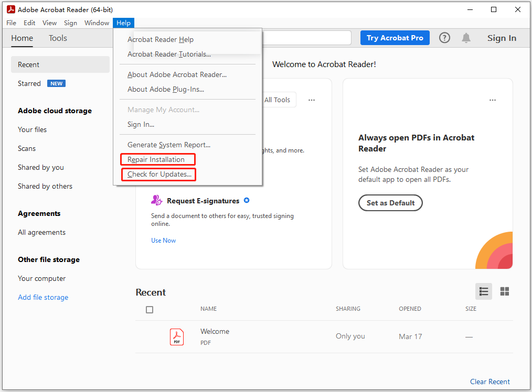The width and height of the screenshot is (532, 392).
Task: Click the Mar 17 opened date
Action: [x=410, y=336]
